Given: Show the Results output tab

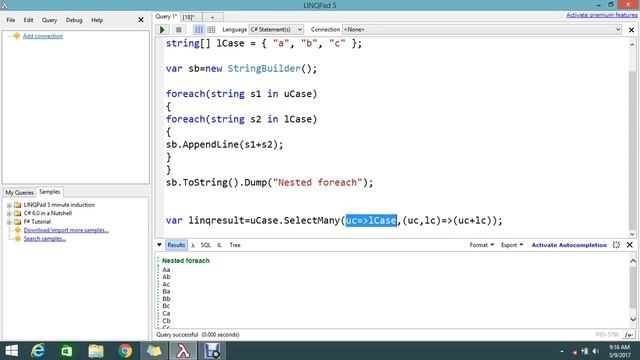Looking at the screenshot, I should 176,245.
